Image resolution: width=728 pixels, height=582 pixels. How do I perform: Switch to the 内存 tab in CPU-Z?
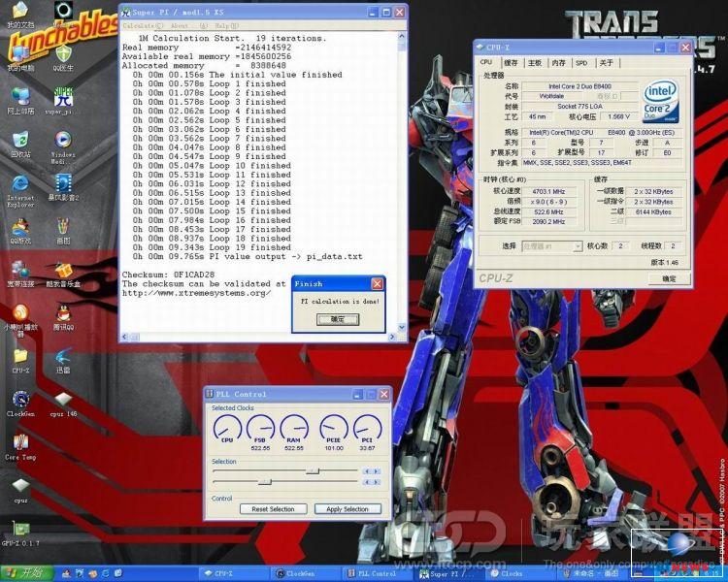(558, 63)
